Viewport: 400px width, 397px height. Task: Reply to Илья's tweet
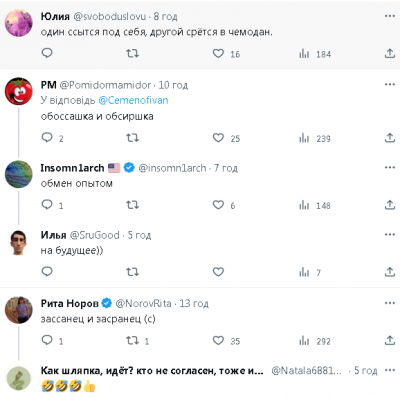coord(47,272)
